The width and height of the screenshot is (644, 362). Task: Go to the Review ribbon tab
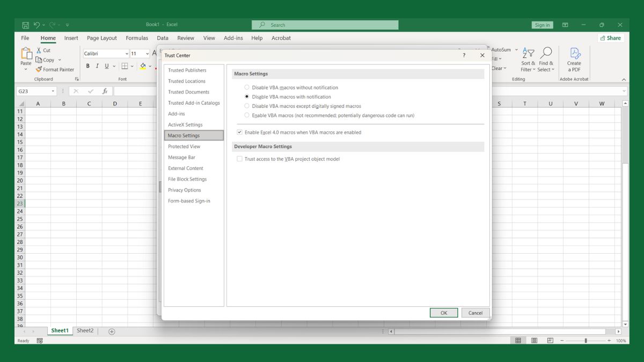(x=186, y=38)
